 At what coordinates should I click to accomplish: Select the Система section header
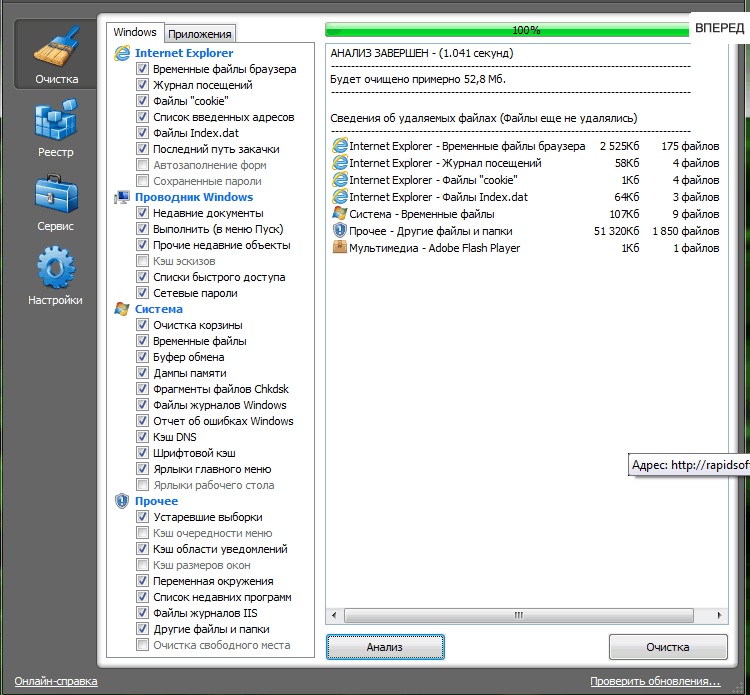pyautogui.click(x=158, y=309)
